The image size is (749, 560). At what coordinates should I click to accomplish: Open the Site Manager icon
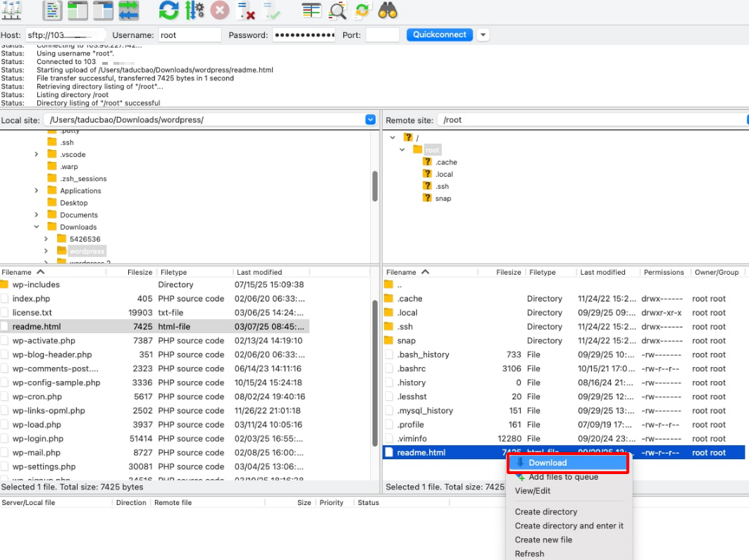coord(11,11)
